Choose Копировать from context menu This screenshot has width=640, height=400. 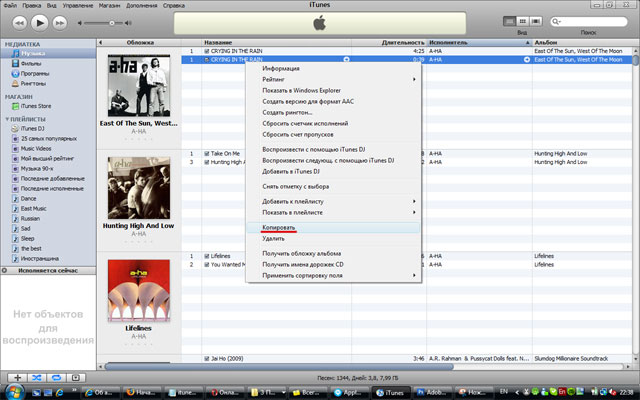(333, 227)
